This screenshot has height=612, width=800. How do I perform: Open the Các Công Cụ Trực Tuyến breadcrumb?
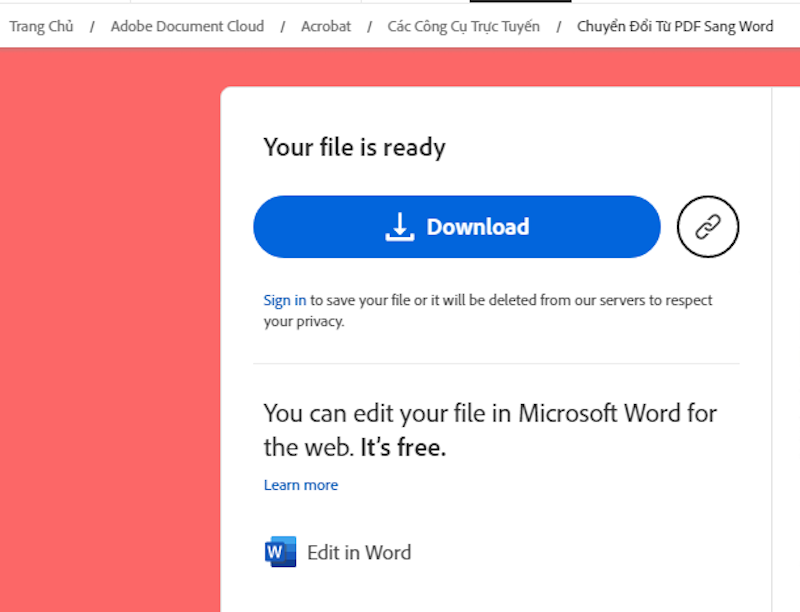click(463, 26)
